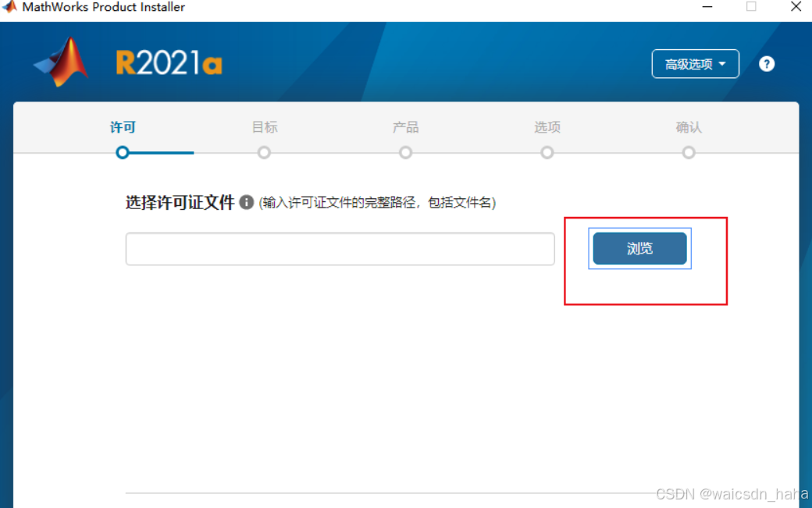Focus the license file path input field
This screenshot has height=508, width=812.
coord(340,249)
